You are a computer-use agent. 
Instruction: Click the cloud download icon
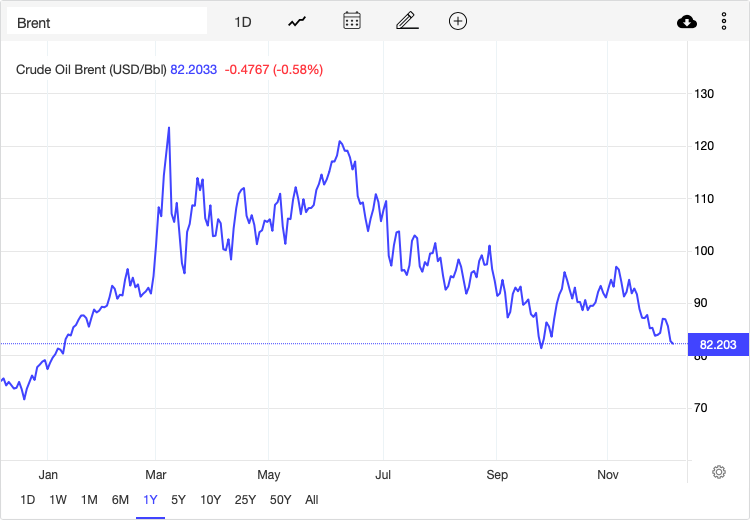coord(687,22)
